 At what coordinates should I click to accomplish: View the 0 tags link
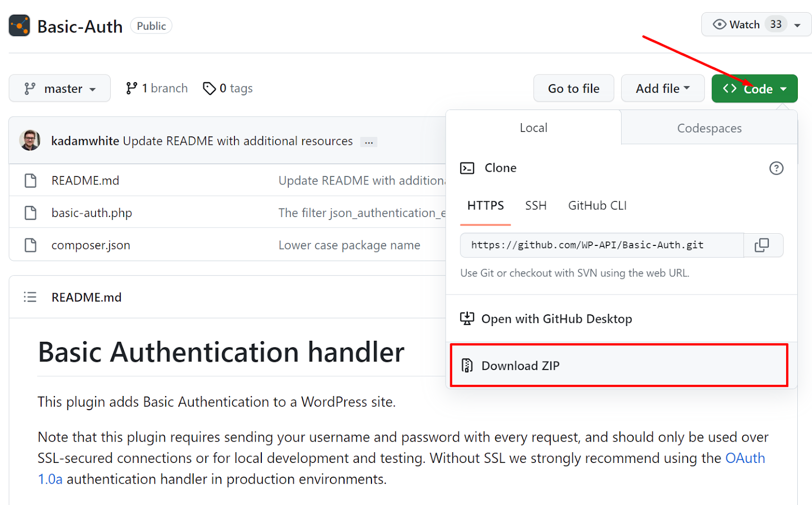228,88
